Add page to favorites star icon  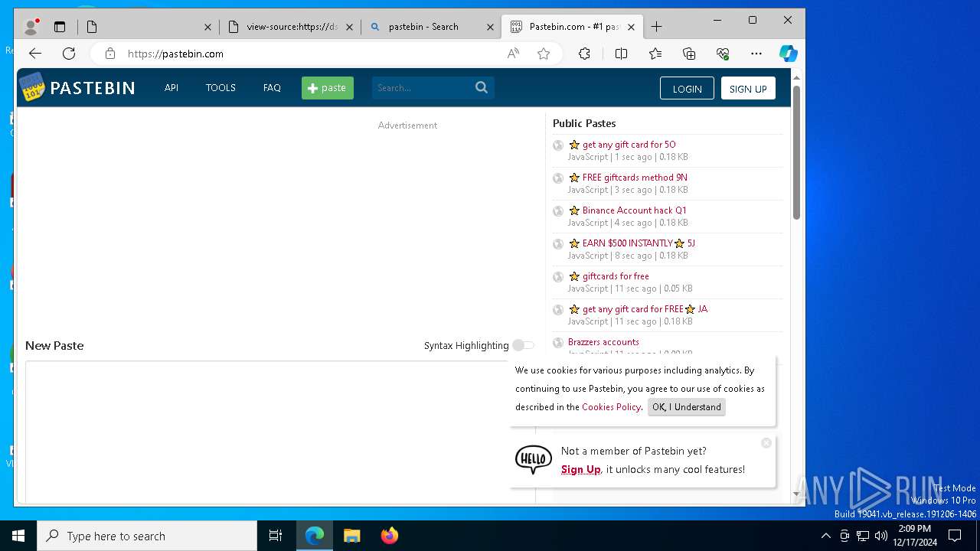coord(544,54)
